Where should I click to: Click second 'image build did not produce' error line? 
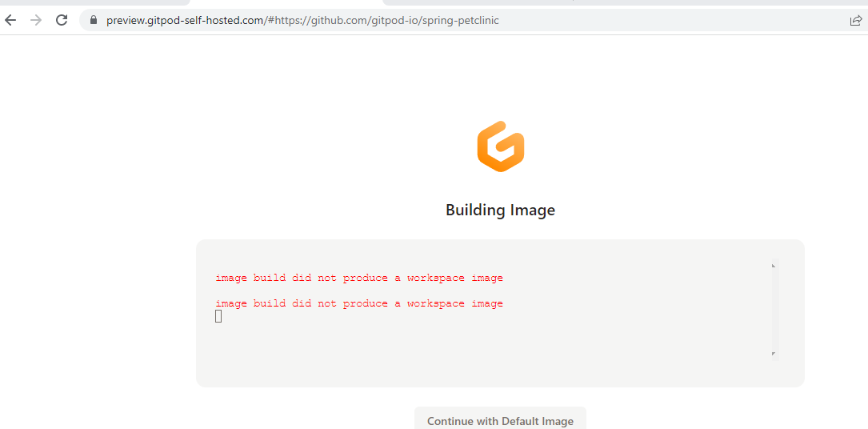359,303
